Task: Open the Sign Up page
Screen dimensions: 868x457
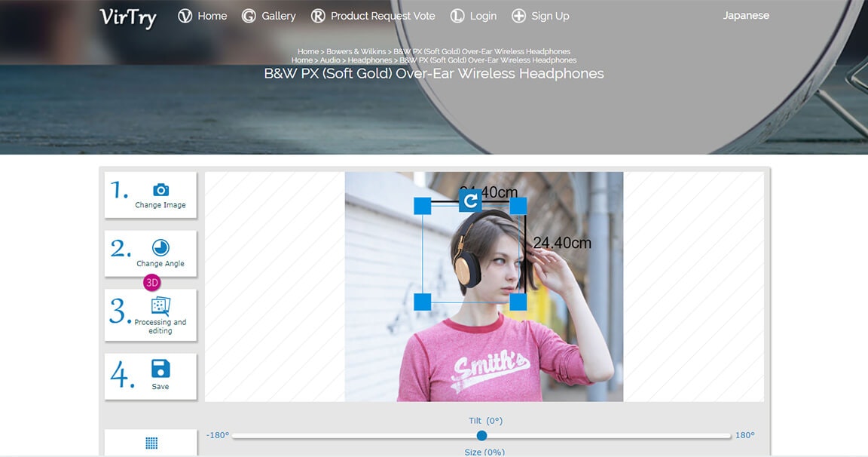Action: (x=550, y=16)
